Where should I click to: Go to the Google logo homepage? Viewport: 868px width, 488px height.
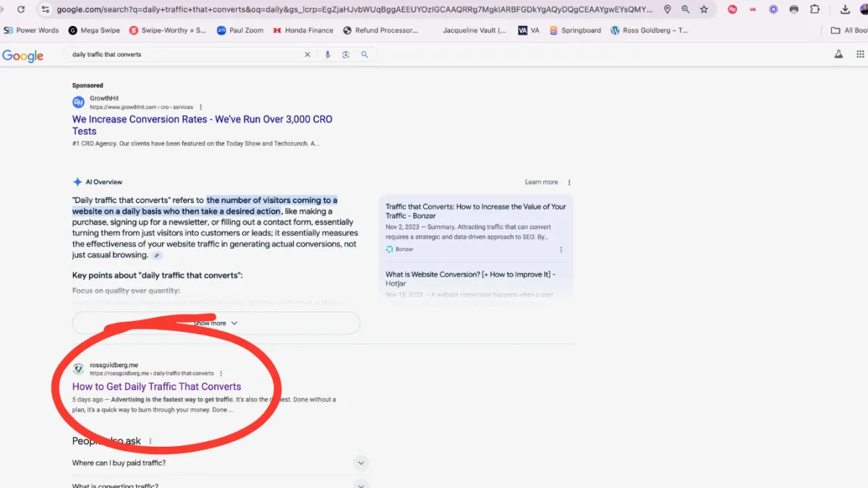[x=23, y=56]
